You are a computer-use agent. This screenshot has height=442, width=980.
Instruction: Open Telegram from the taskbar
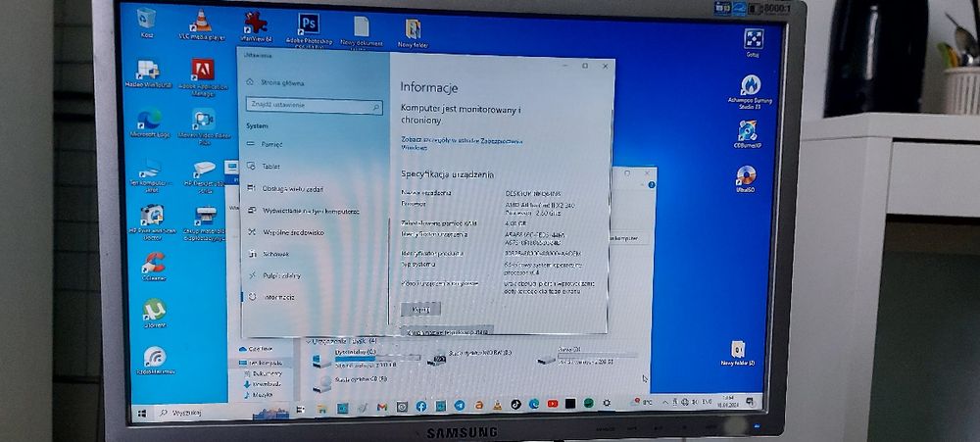click(x=459, y=405)
